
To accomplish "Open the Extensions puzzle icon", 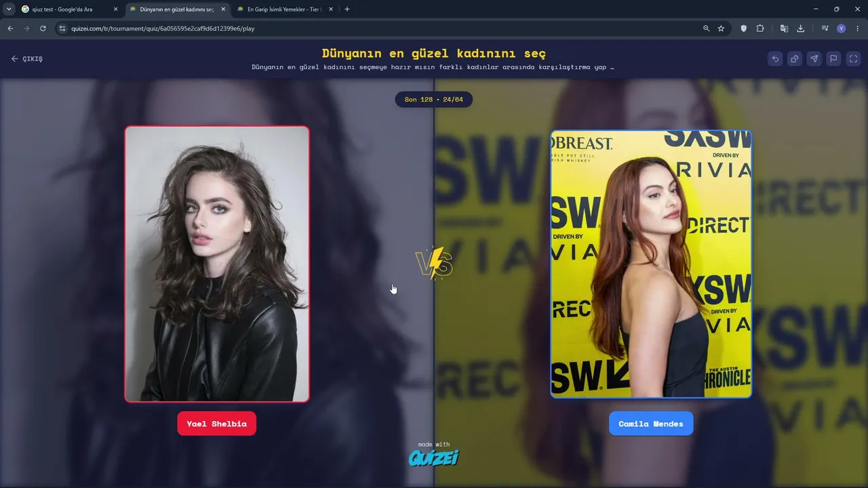I will click(760, 28).
